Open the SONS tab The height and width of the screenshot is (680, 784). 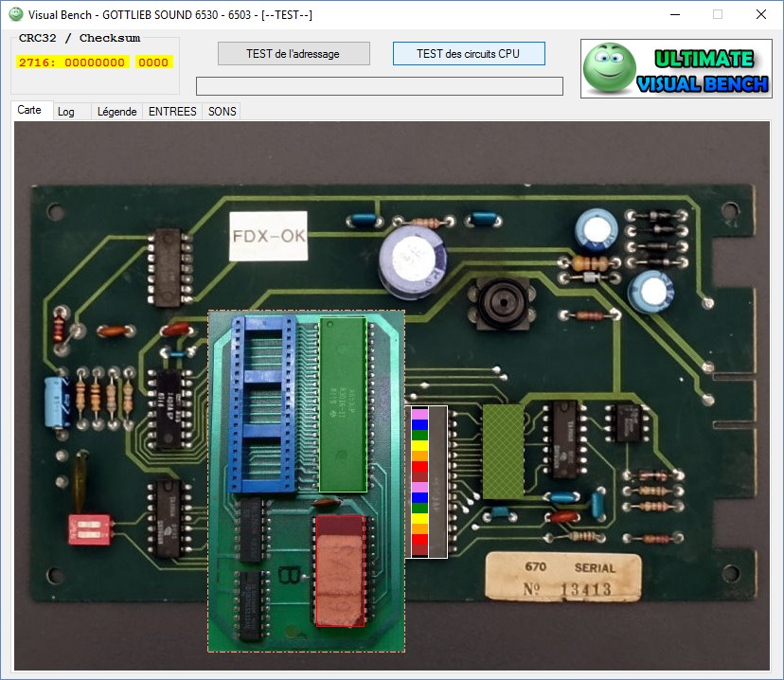(x=222, y=112)
